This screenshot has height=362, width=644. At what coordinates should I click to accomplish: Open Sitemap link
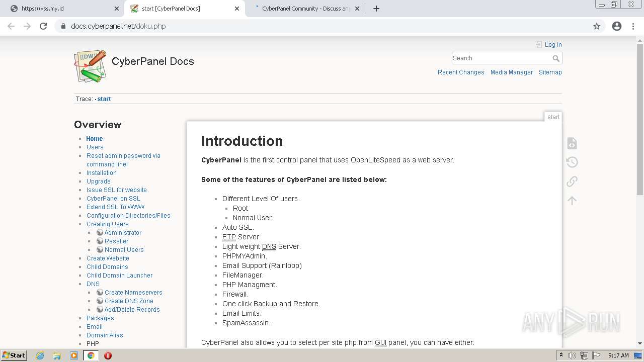[550, 72]
